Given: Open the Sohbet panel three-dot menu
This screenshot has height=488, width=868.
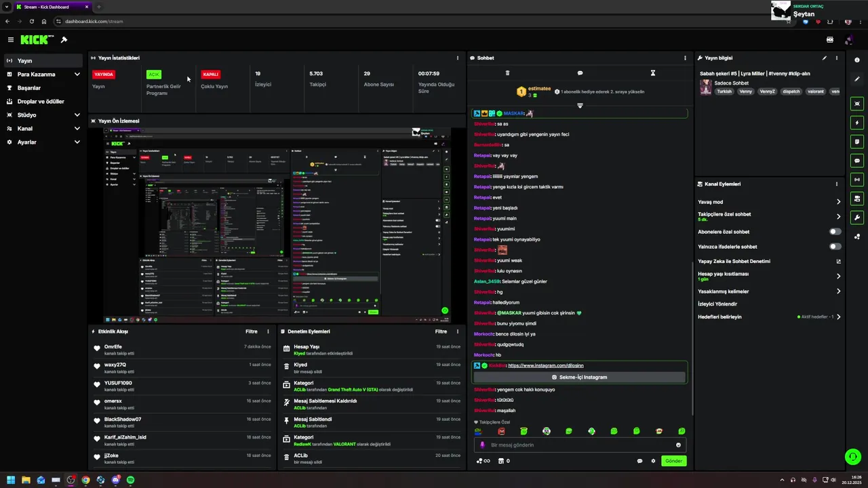Looking at the screenshot, I should click(685, 58).
